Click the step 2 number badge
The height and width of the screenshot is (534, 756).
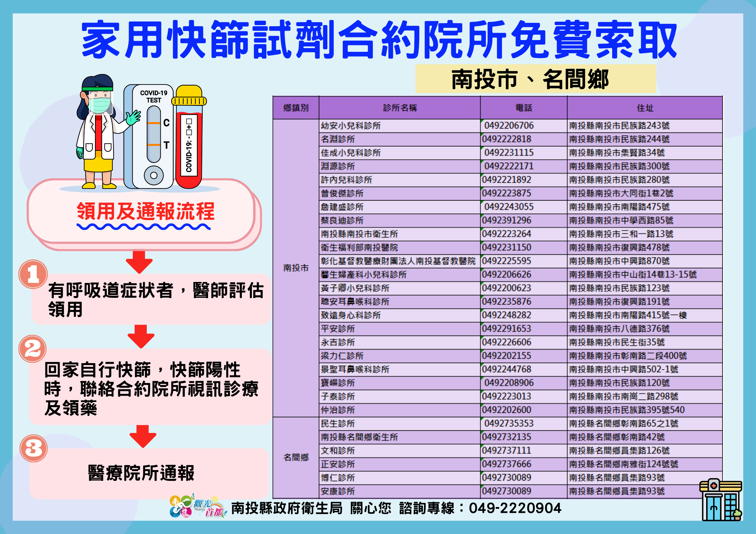coord(33,349)
